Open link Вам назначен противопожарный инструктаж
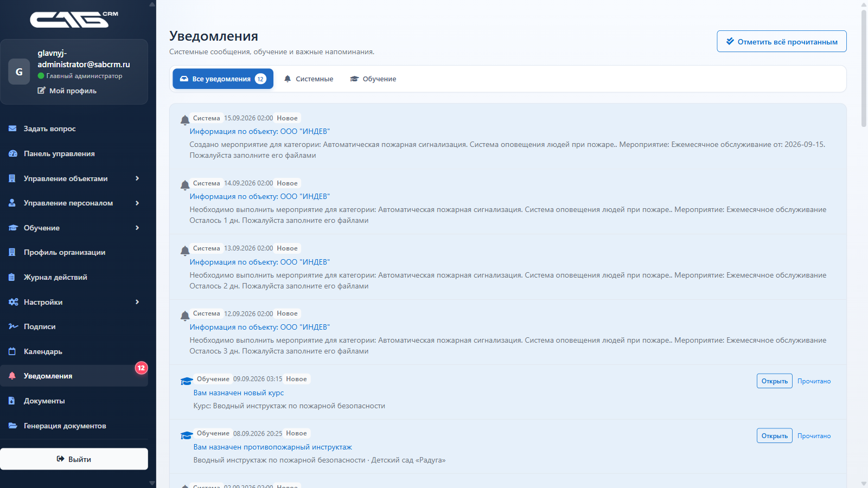868x488 pixels. pos(273,447)
